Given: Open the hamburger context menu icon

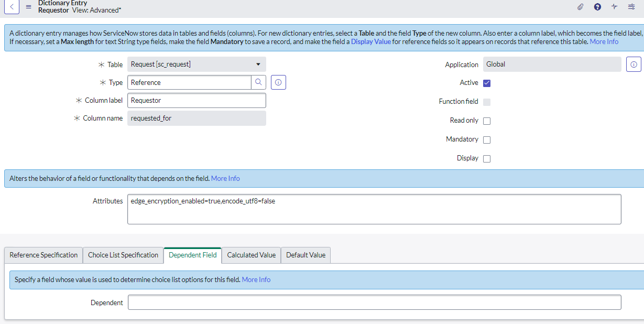Looking at the screenshot, I should (28, 7).
